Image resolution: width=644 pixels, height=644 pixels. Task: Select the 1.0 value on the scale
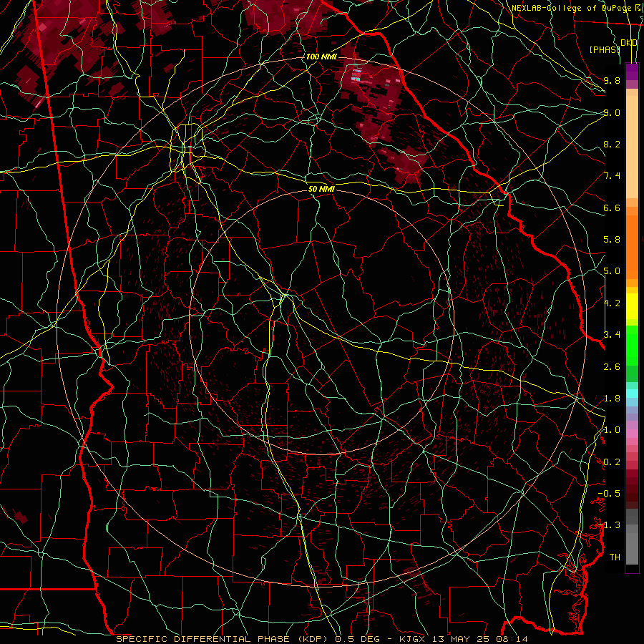point(612,430)
